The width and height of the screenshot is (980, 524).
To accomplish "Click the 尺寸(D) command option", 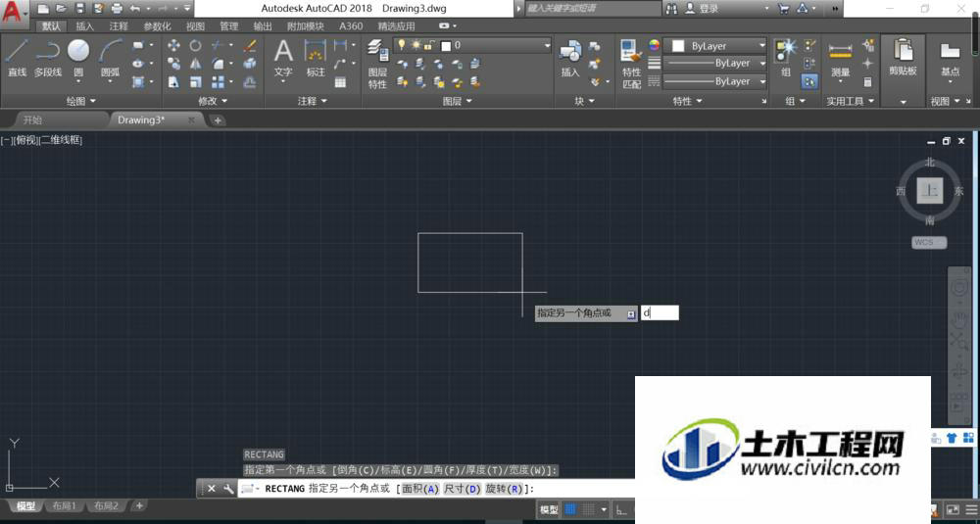I will pyautogui.click(x=462, y=489).
